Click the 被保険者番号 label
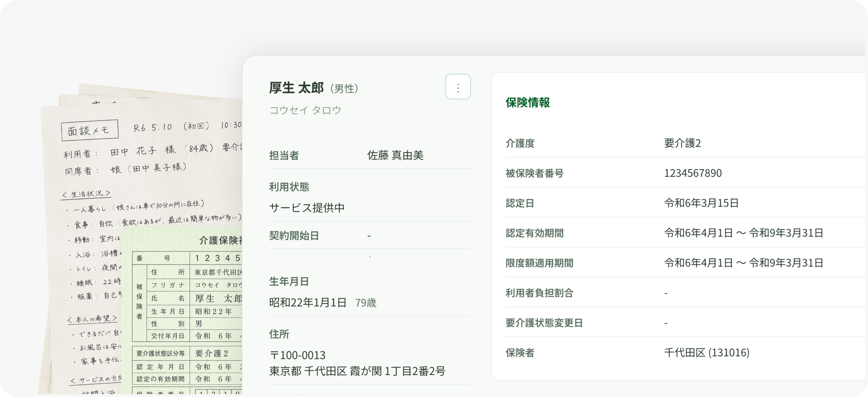The width and height of the screenshot is (868, 397). point(534,173)
